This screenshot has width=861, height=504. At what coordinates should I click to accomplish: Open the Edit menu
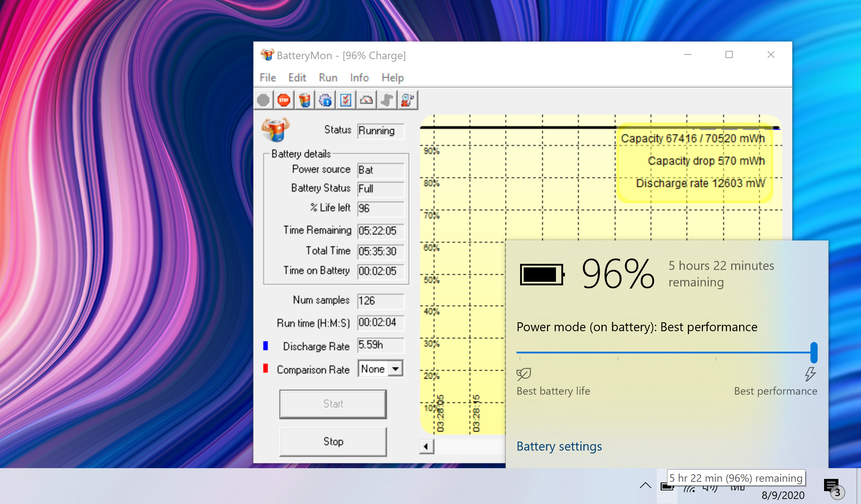[297, 77]
